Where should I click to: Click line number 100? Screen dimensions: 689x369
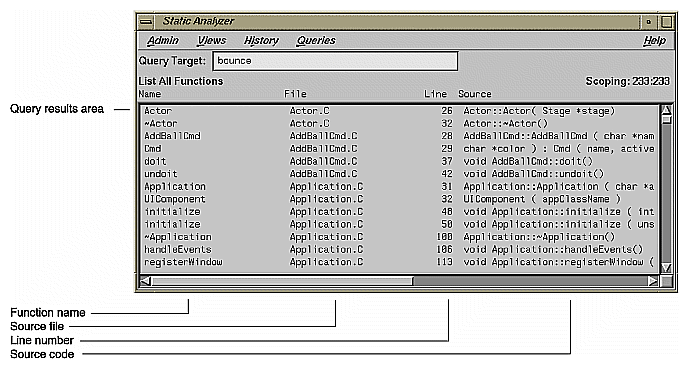click(444, 237)
